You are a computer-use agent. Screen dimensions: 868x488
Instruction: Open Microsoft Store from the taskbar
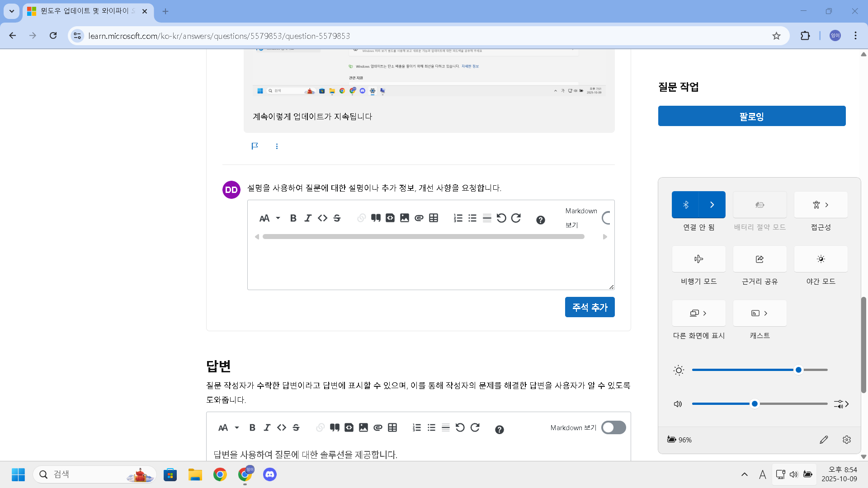(x=170, y=474)
